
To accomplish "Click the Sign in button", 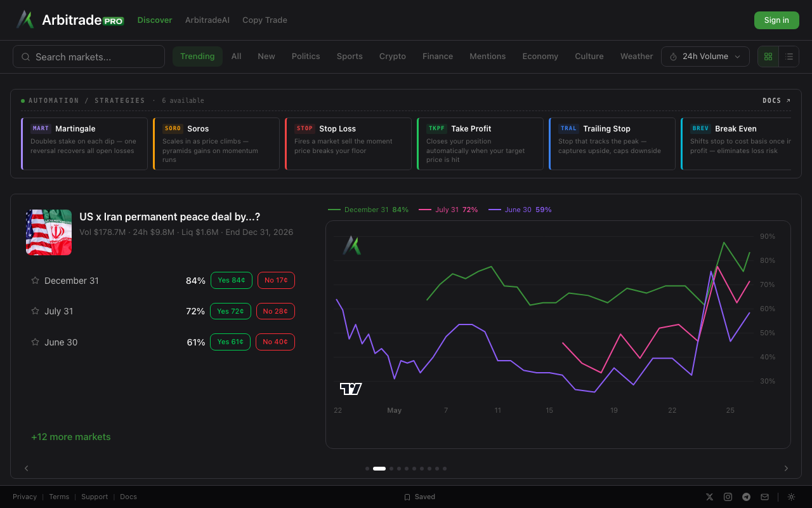I will tap(776, 20).
